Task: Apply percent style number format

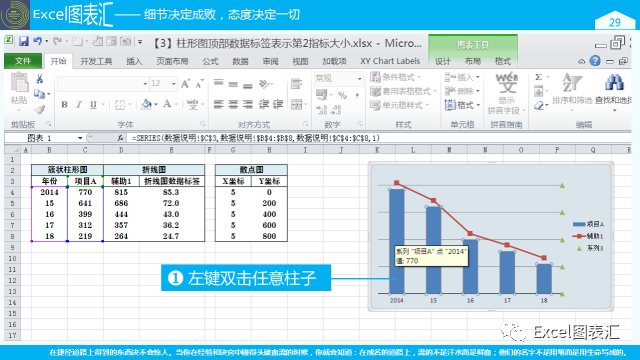Action: [342, 96]
